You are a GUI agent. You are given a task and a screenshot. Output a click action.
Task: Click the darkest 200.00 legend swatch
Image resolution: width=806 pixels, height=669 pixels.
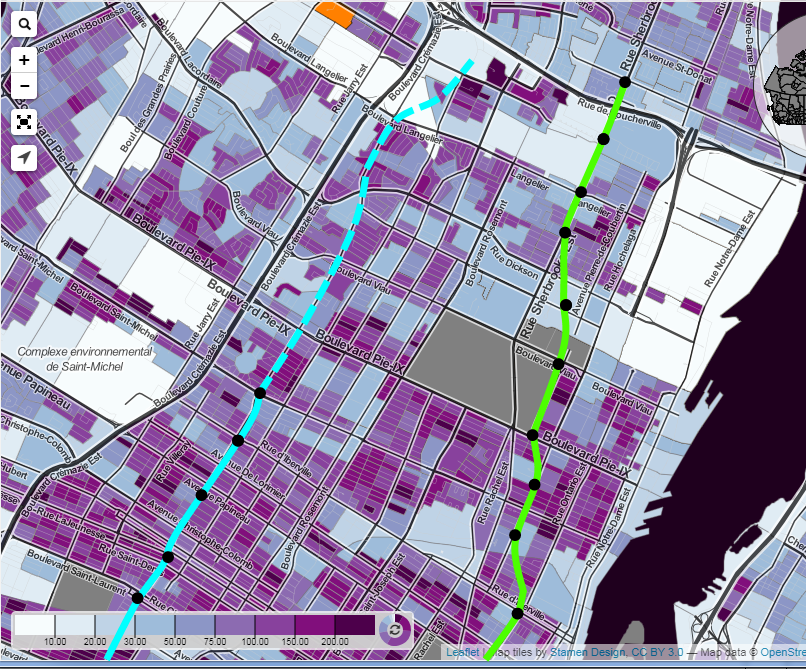tap(353, 625)
